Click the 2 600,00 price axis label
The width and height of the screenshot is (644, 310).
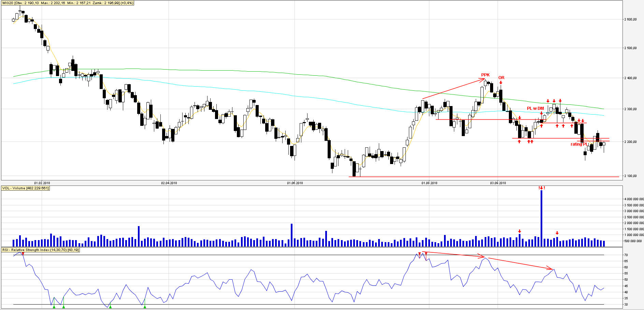pyautogui.click(x=631, y=19)
